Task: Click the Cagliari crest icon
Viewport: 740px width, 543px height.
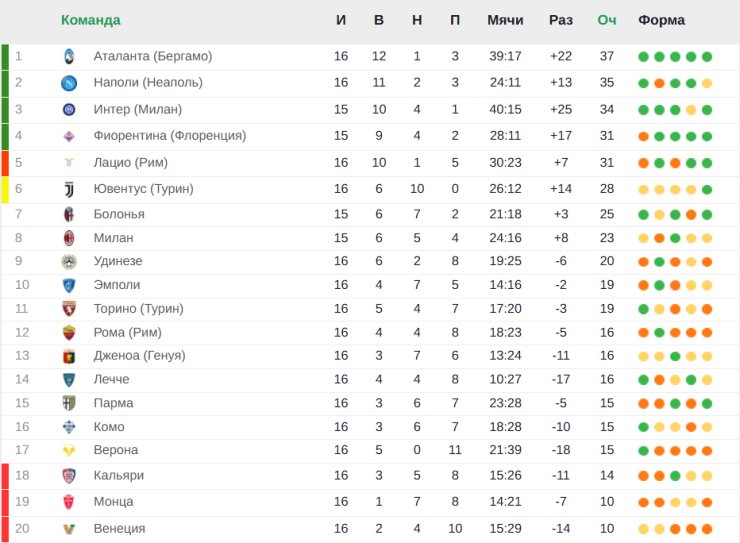Action: (69, 476)
